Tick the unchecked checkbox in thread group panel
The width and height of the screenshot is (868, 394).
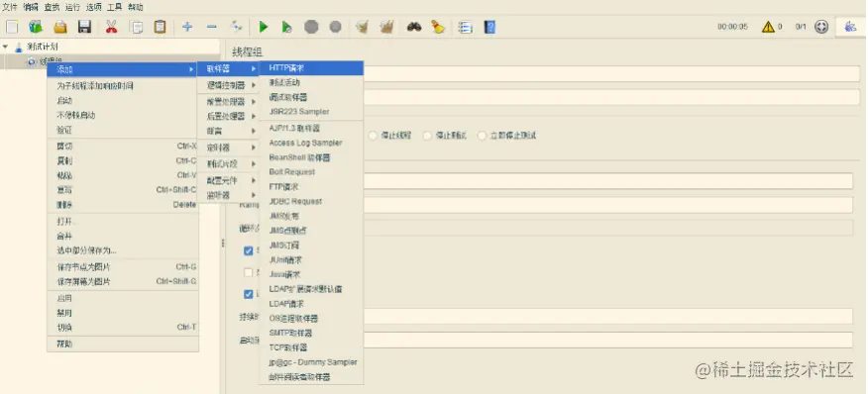pyautogui.click(x=249, y=272)
